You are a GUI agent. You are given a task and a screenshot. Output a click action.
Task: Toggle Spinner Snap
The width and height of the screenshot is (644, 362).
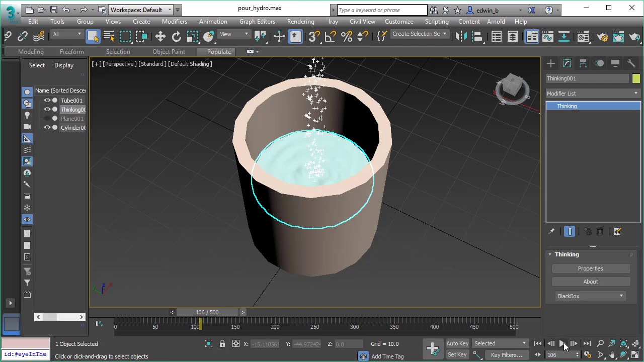(362, 36)
